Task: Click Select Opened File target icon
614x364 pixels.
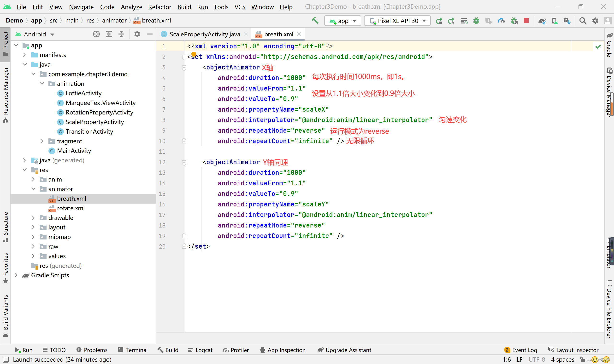Action: point(96,34)
